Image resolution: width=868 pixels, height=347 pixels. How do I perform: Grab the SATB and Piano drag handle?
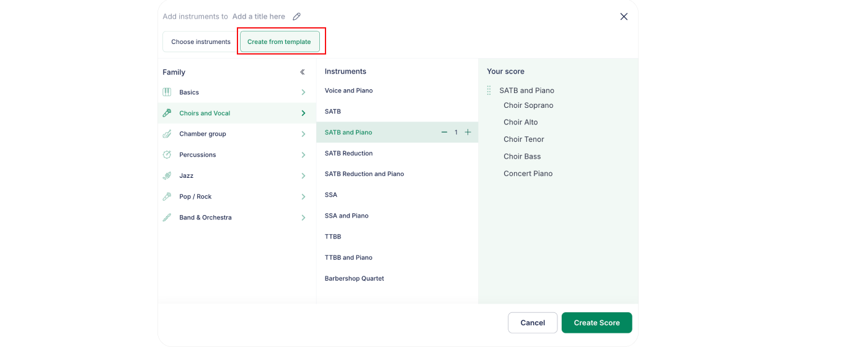pyautogui.click(x=489, y=90)
